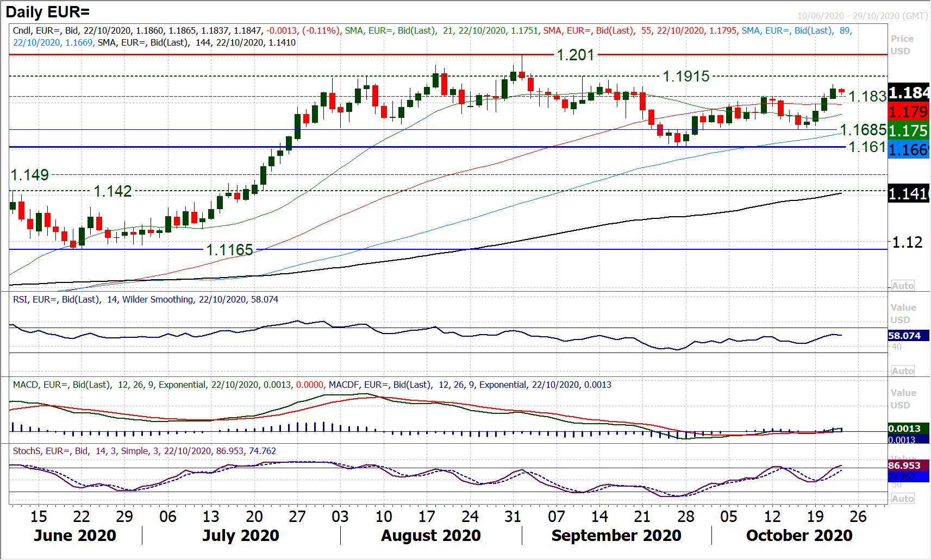Click the chart date range in top right
931x560 pixels.
862,16
